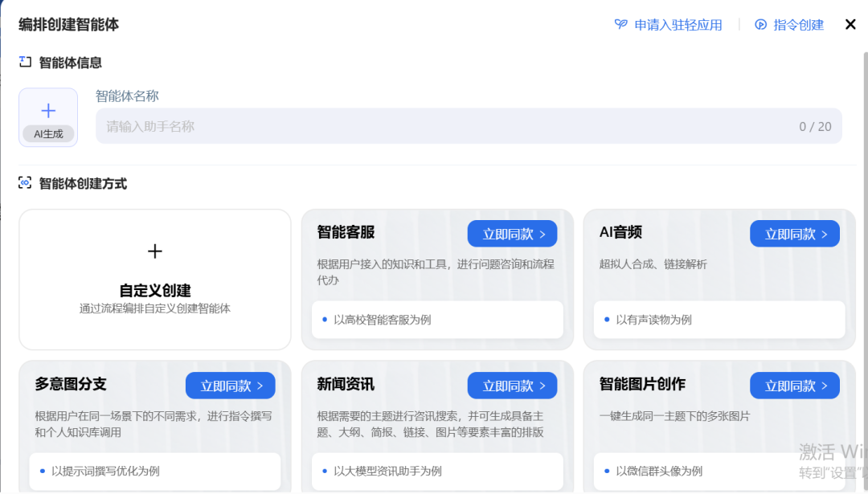Click the 智能客服 card title
Image resolution: width=868 pixels, height=494 pixels.
coord(346,232)
